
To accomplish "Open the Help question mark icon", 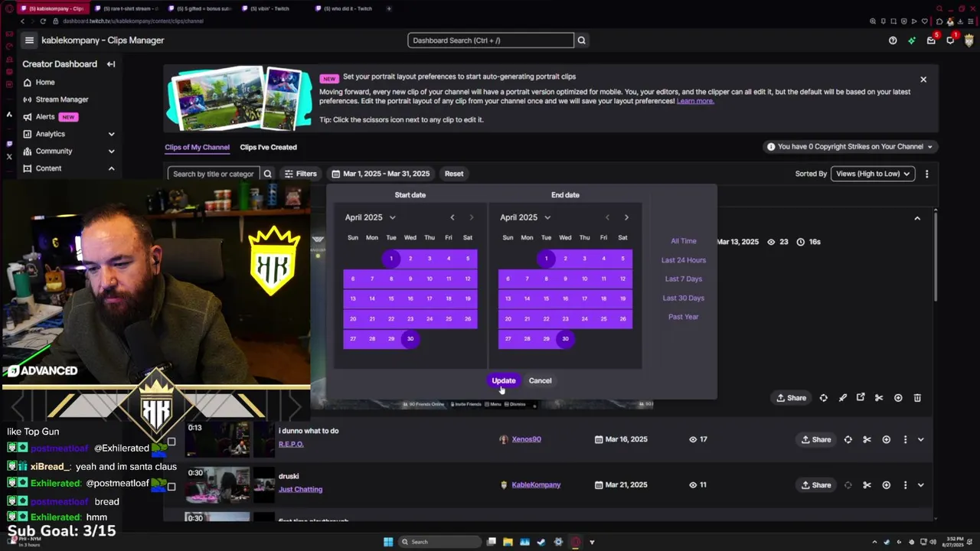I will coord(893,41).
